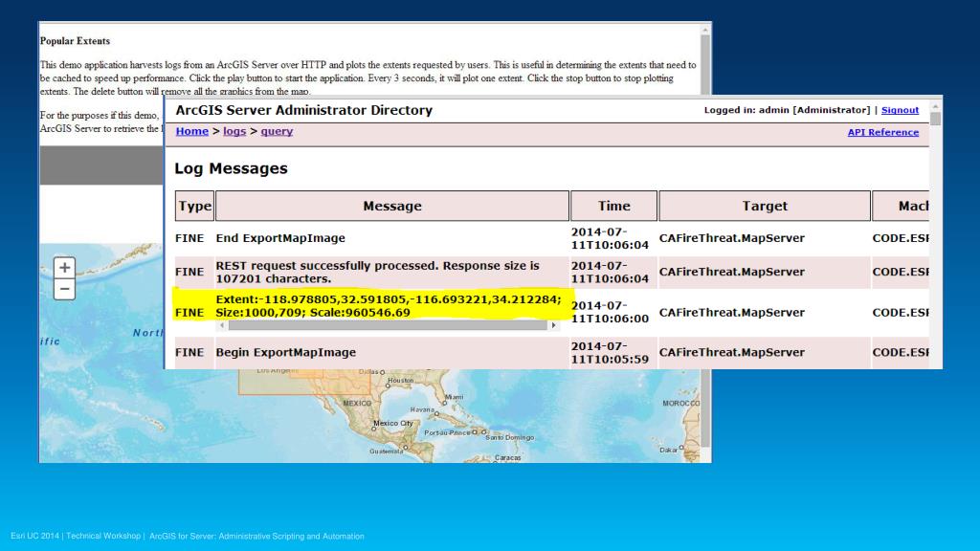The image size is (980, 551).
Task: Click the Message column header
Action: pos(392,207)
